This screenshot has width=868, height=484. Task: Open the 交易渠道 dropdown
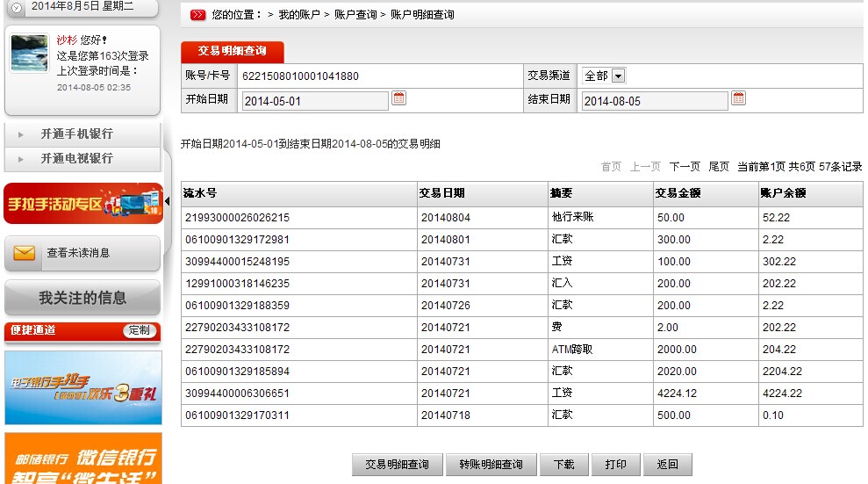point(618,76)
